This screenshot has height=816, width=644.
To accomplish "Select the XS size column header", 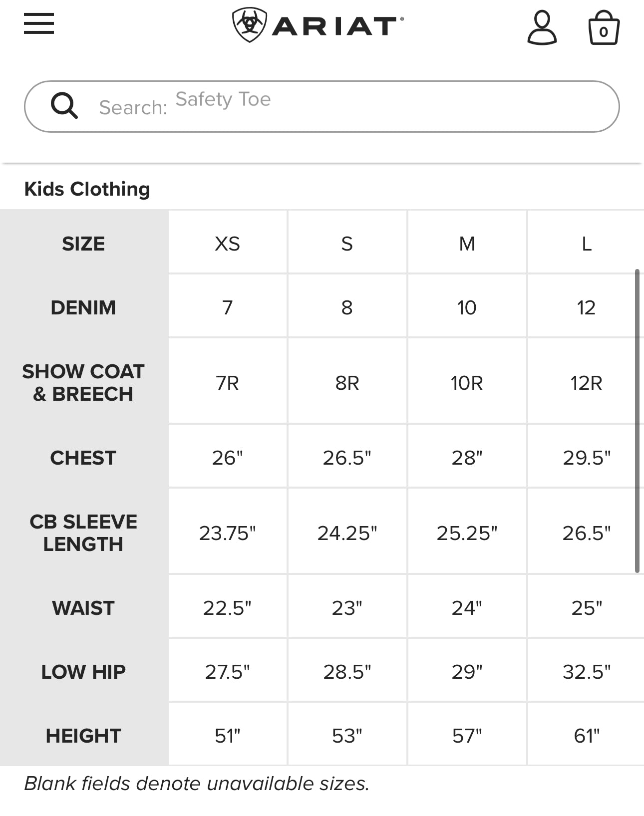I will coord(228,244).
